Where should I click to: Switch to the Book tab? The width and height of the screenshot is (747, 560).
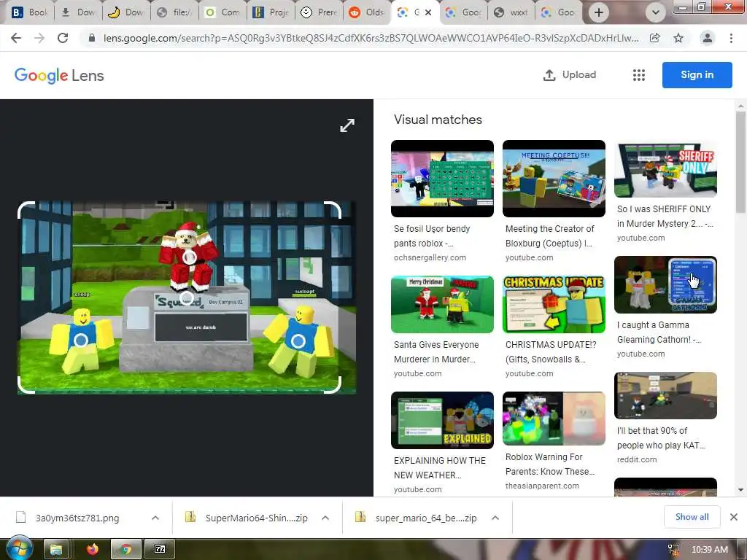(29, 12)
